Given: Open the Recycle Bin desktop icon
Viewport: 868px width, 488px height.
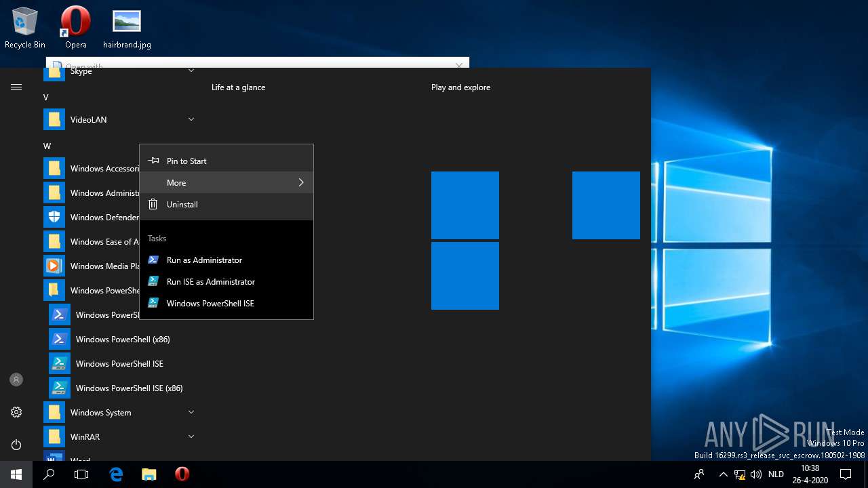Looking at the screenshot, I should coord(25,28).
